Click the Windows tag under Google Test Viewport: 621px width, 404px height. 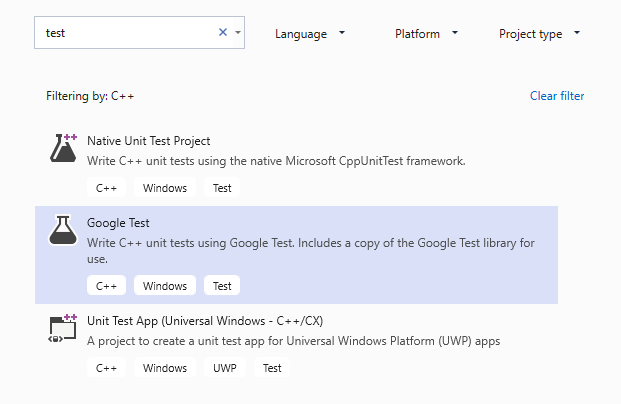coord(165,285)
